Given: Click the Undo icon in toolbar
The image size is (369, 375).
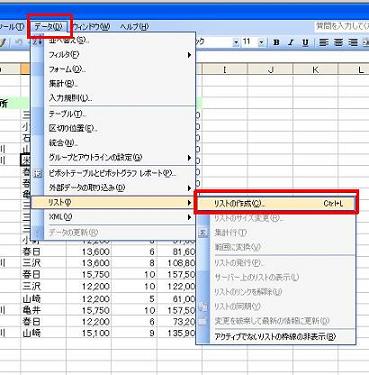Looking at the screenshot, I should point(19,42).
